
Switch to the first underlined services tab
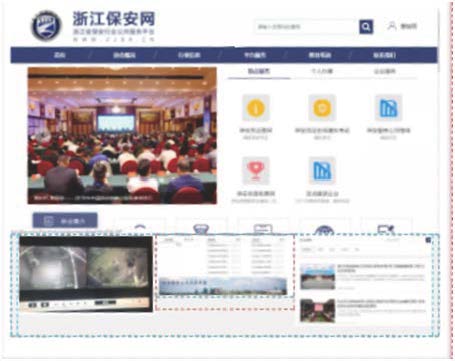tap(259, 71)
